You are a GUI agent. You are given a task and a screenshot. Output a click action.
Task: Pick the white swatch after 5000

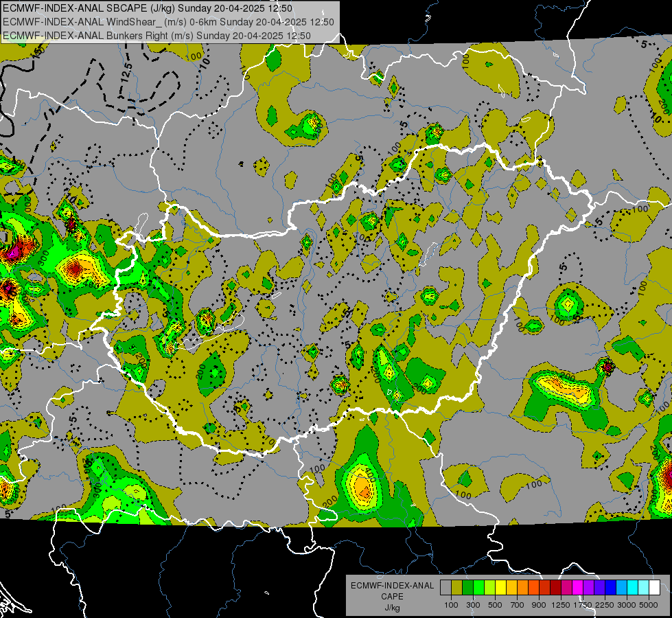(x=655, y=587)
